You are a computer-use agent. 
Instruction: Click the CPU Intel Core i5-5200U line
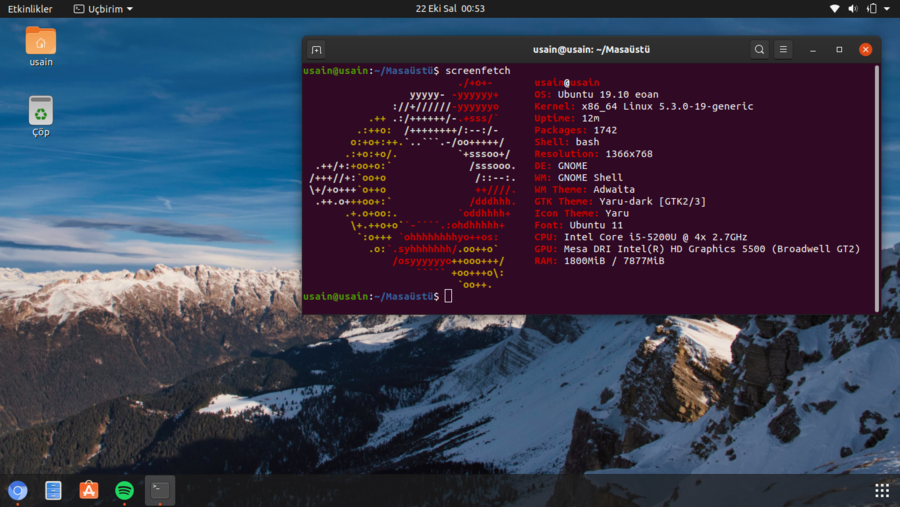point(641,237)
